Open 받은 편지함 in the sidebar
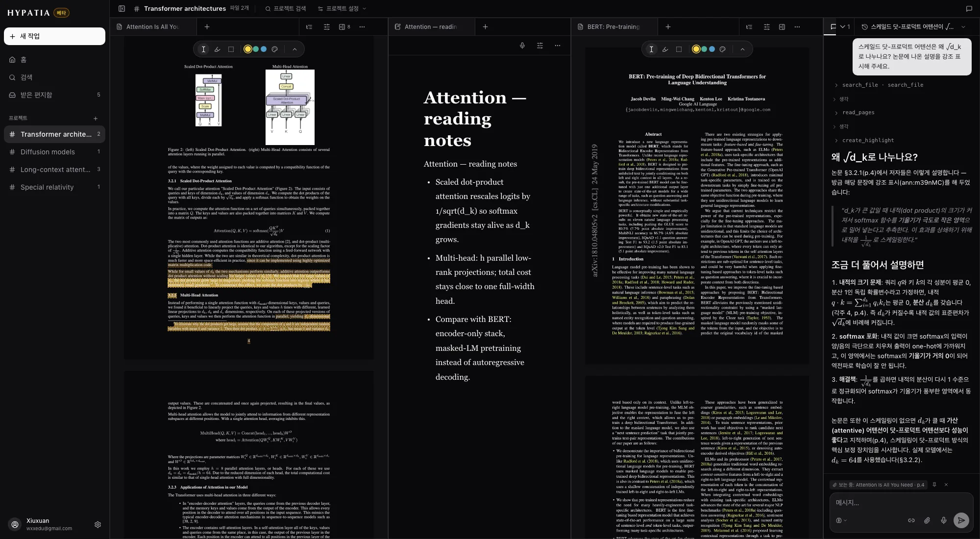The width and height of the screenshot is (980, 539). [54, 95]
